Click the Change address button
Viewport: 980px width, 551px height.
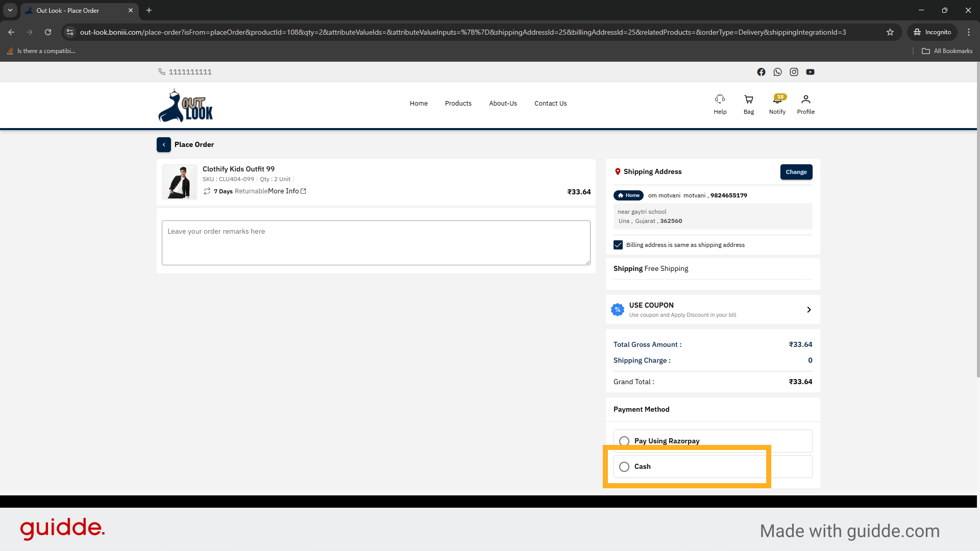coord(796,172)
